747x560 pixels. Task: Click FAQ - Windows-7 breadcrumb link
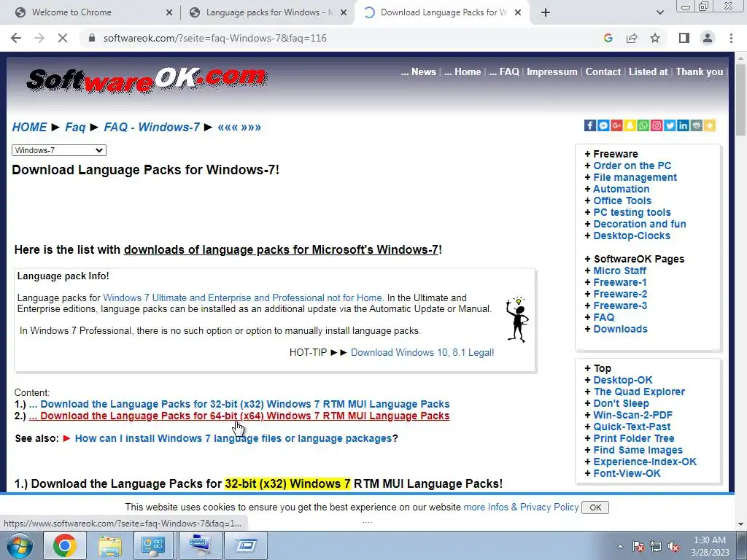pyautogui.click(x=152, y=127)
